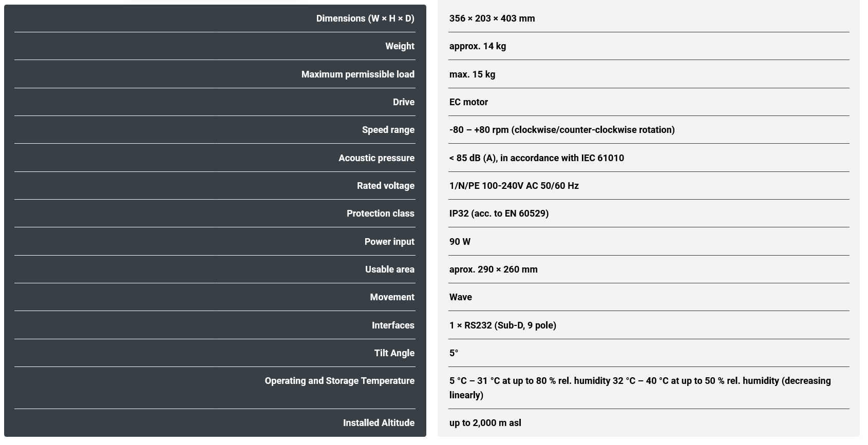Image resolution: width=868 pixels, height=445 pixels.
Task: Click the Maximum permissible load label
Action: (x=357, y=74)
